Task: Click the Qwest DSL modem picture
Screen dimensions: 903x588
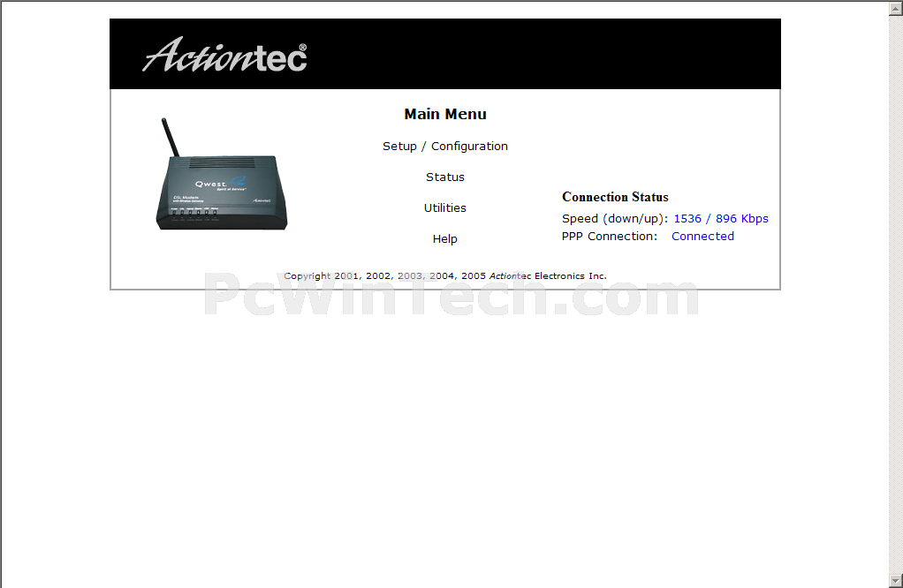Action: pyautogui.click(x=222, y=174)
